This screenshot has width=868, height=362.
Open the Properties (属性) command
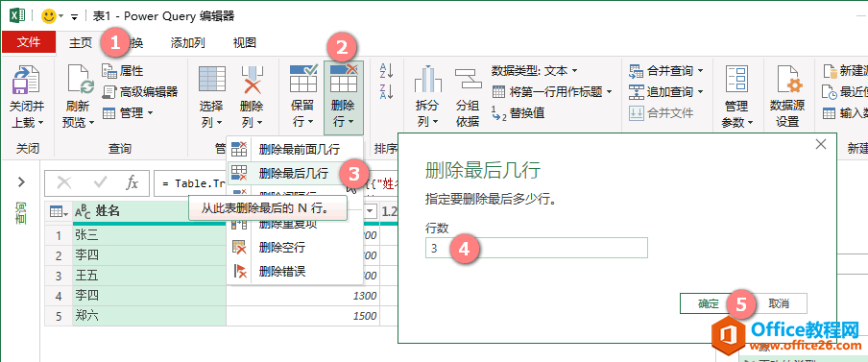(x=123, y=70)
